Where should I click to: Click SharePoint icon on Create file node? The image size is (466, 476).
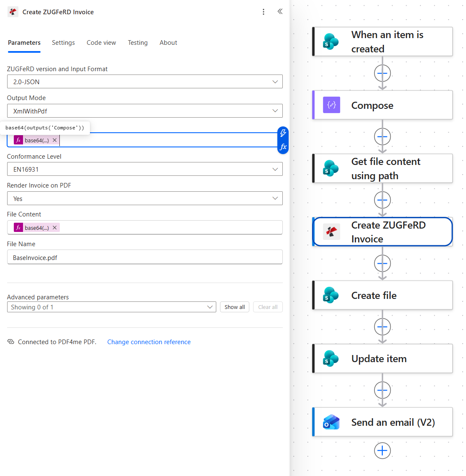(x=331, y=296)
